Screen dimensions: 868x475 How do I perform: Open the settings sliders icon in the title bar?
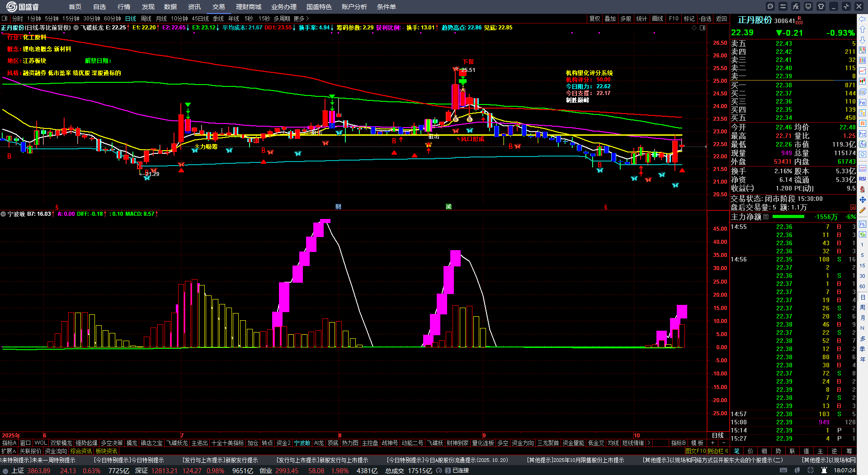click(x=783, y=6)
